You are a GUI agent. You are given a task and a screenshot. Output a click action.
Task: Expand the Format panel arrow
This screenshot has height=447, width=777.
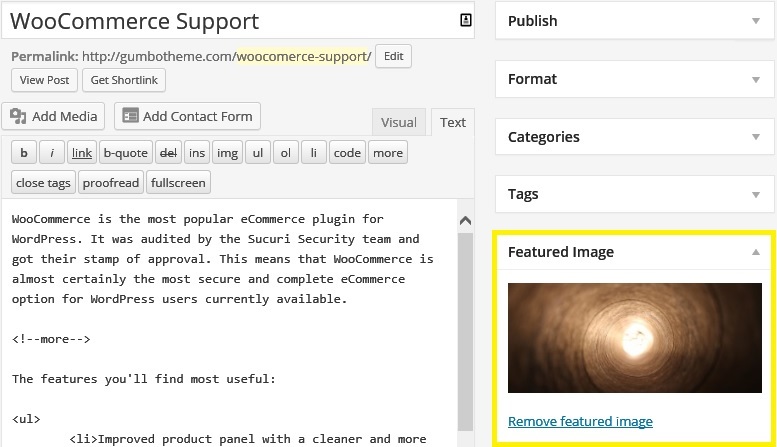click(756, 79)
